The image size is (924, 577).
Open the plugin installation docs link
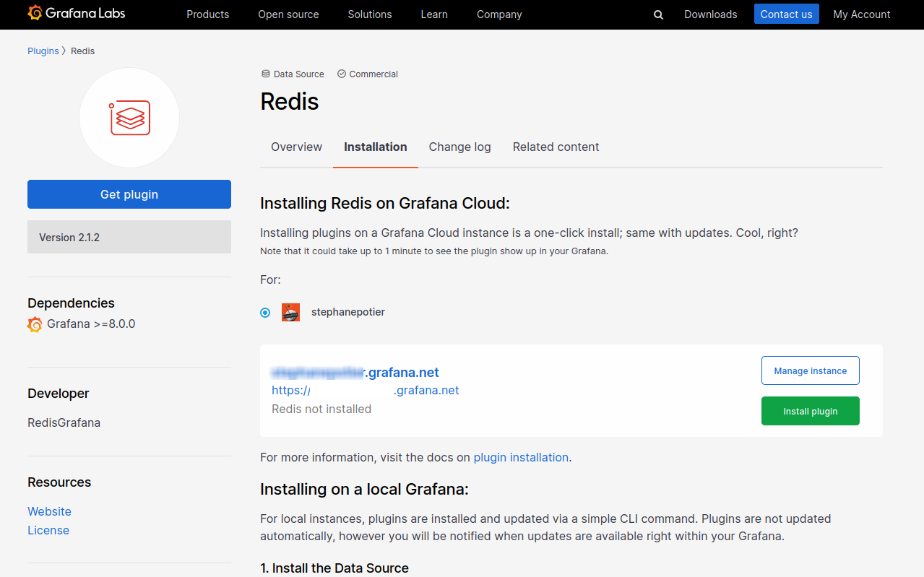pos(521,457)
